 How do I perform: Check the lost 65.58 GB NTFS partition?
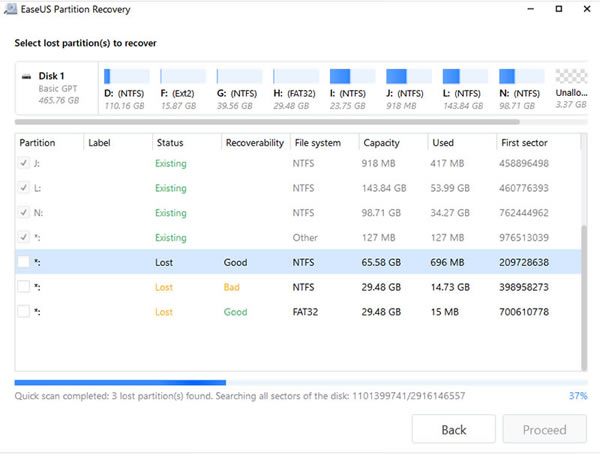(x=24, y=262)
